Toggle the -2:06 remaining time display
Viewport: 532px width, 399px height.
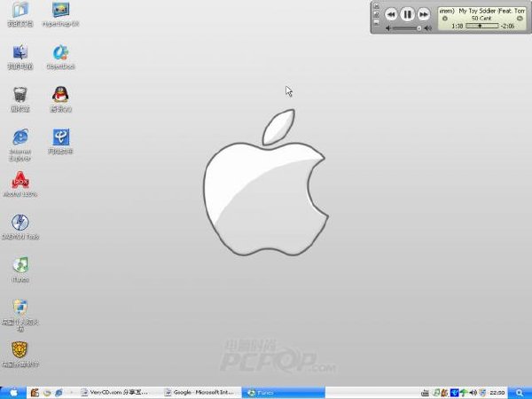pos(507,26)
